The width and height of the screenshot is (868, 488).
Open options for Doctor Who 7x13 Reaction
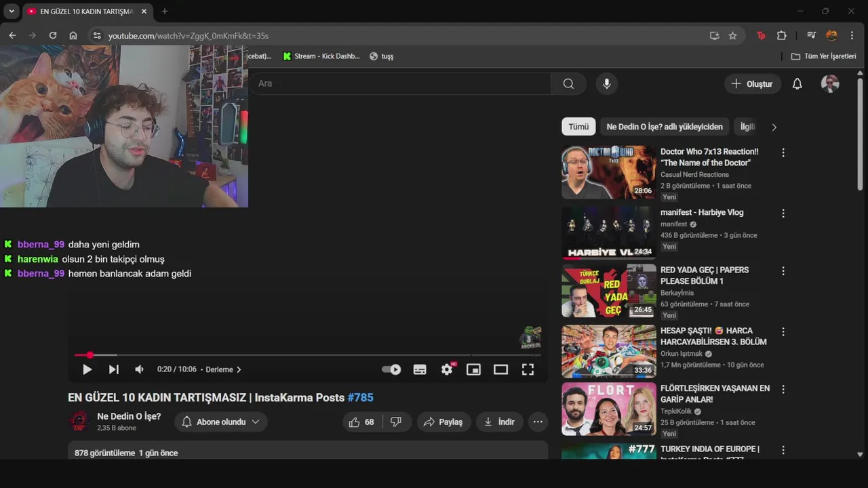click(x=783, y=152)
